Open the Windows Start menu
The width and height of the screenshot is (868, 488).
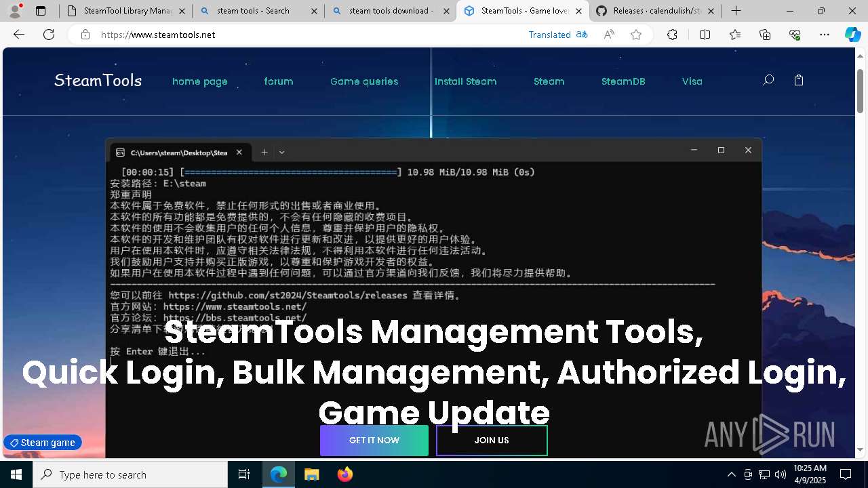(16, 474)
